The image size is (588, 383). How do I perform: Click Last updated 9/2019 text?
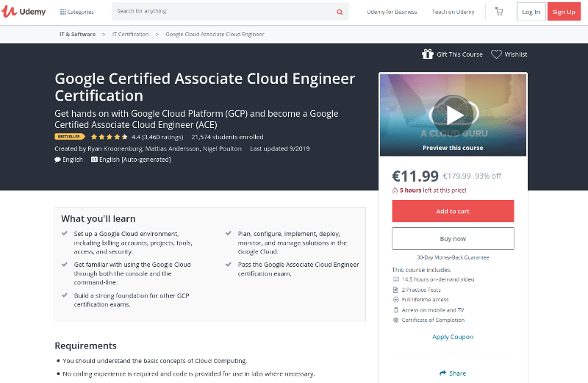pyautogui.click(x=280, y=148)
